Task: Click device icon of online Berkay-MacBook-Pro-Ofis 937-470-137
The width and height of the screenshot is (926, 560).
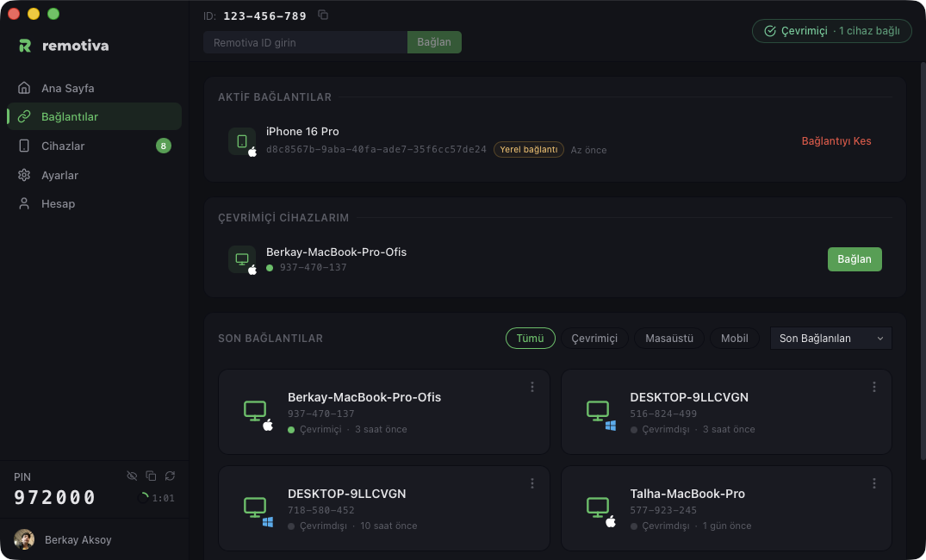Action: pyautogui.click(x=242, y=259)
